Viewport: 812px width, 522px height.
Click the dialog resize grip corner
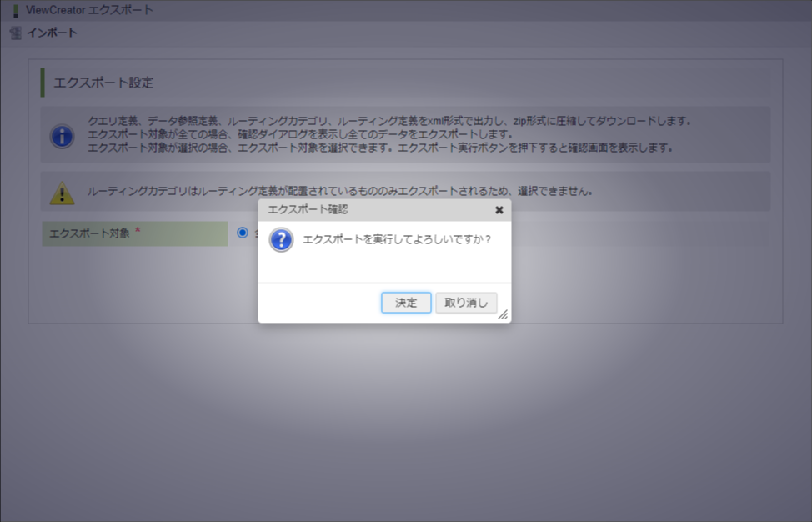[503, 315]
